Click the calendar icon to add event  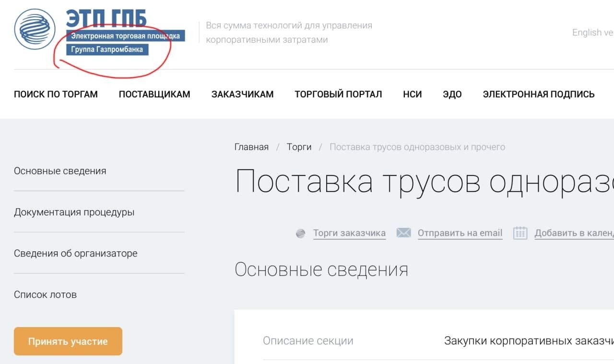pyautogui.click(x=520, y=233)
